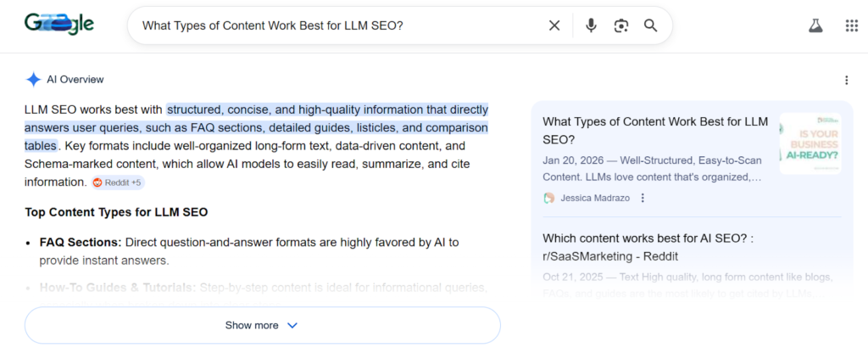Clear the search box with the X icon
Screen dimensions: 868x359
pos(554,25)
